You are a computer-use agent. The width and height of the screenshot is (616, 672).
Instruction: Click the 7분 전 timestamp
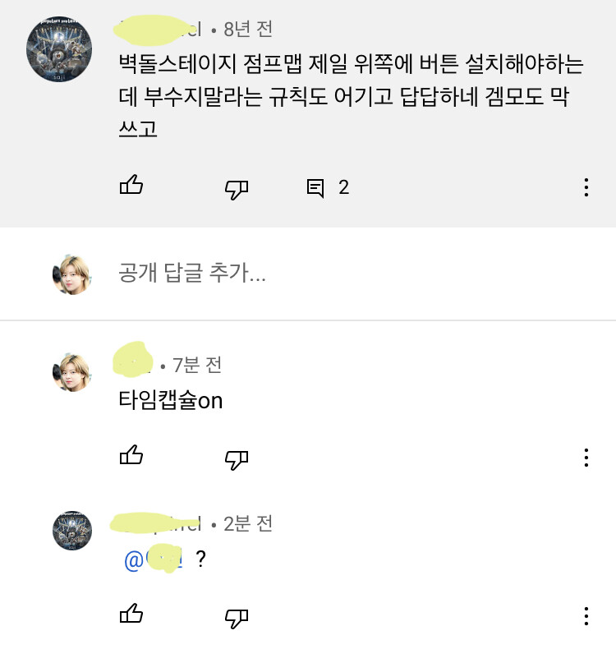pos(196,365)
